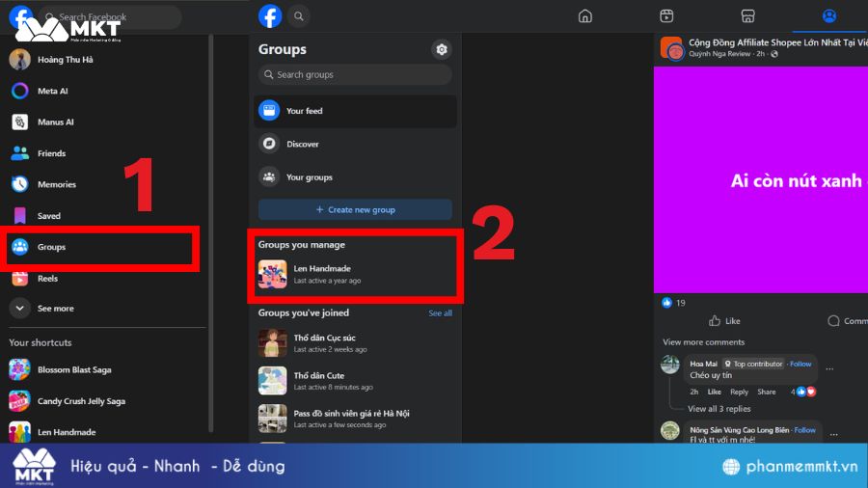Follow Hoa Mai commenter
This screenshot has width=868, height=488.
[800, 364]
